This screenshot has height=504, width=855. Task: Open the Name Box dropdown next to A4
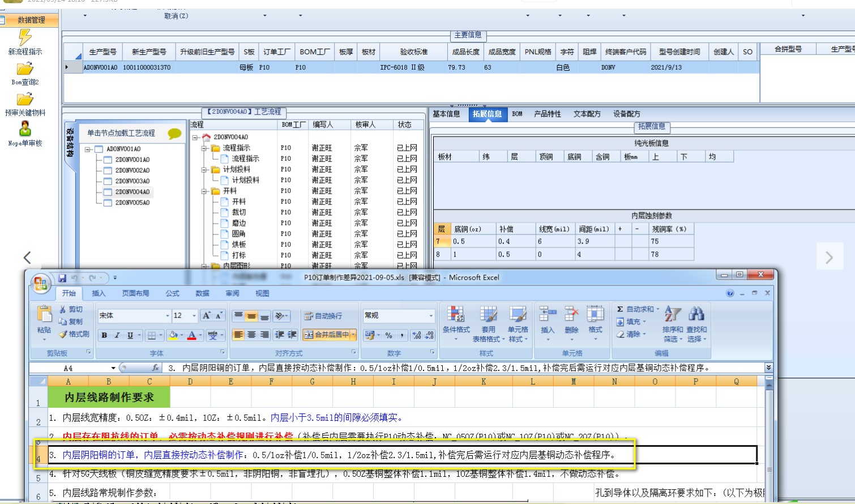(113, 368)
